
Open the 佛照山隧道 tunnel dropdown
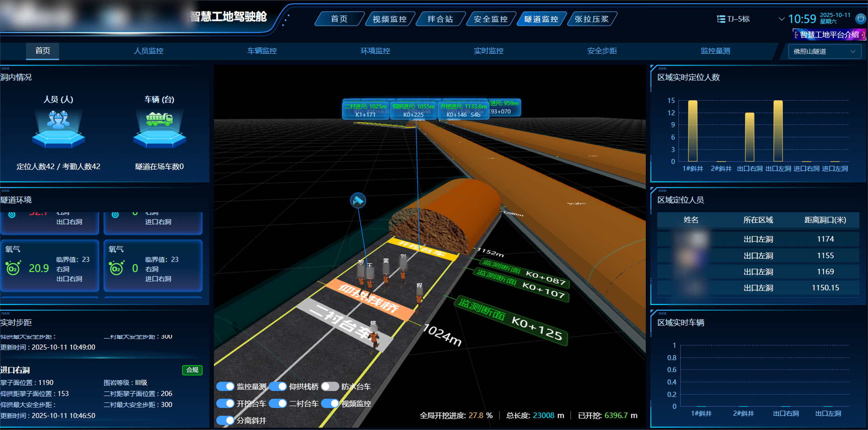click(x=824, y=51)
